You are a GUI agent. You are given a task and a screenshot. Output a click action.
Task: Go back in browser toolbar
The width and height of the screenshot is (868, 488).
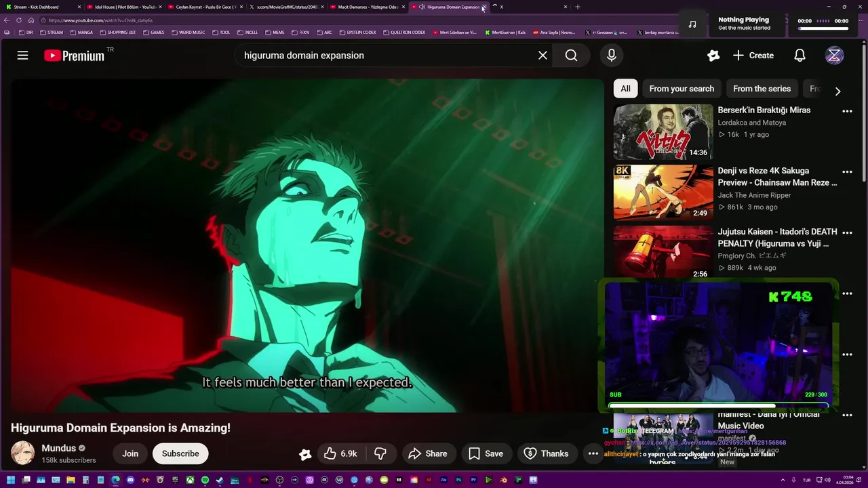[7, 20]
